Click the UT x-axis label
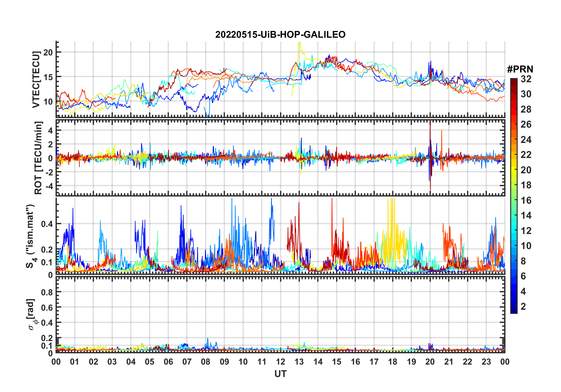Image resolution: width=561 pixels, height=392 pixels. [280, 374]
